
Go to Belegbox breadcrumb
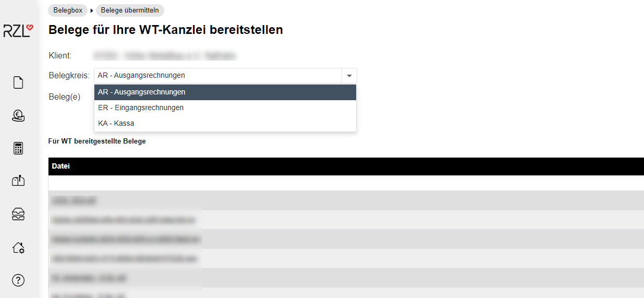point(68,10)
